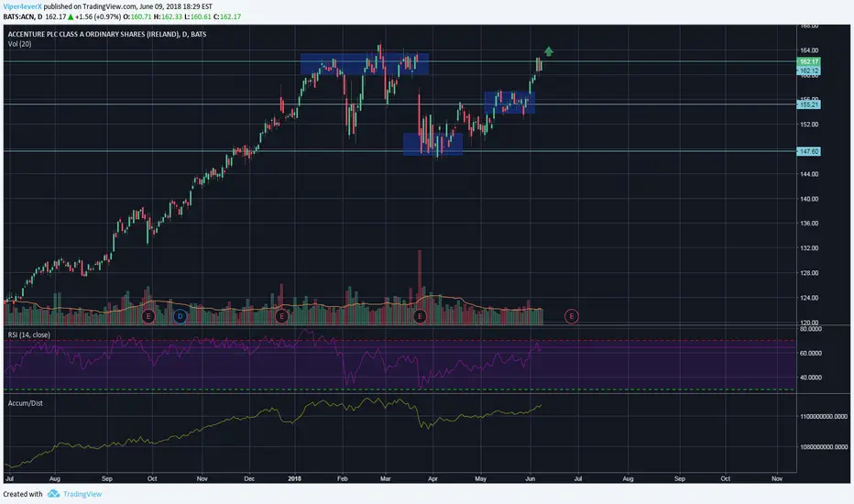Select the Vol (20) indicator label
The width and height of the screenshot is (854, 504).
click(19, 44)
